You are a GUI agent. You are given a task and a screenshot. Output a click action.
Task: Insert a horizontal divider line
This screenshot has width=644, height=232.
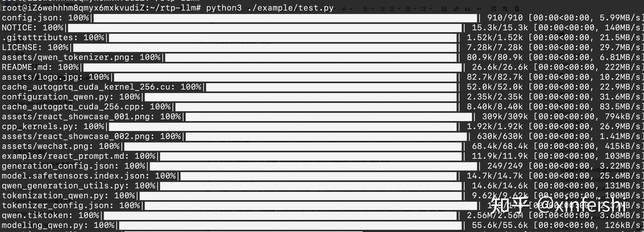[479, 8]
